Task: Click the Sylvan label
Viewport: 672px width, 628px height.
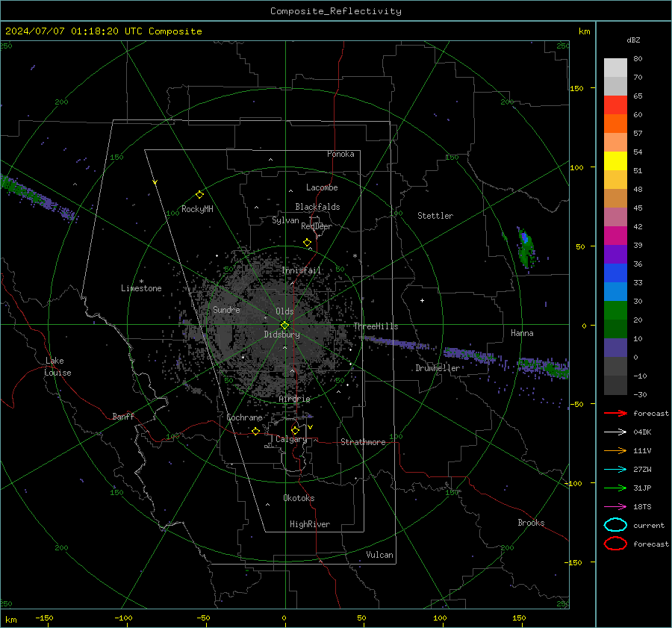Action: [285, 220]
